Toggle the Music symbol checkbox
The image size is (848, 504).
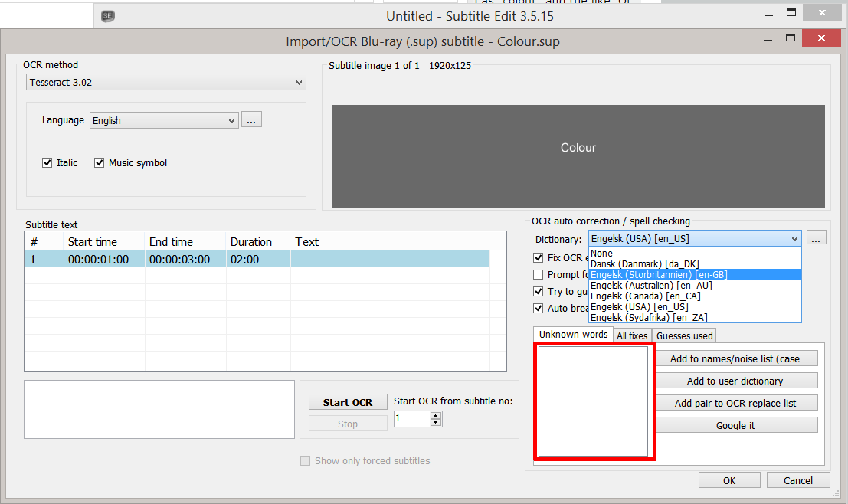[x=99, y=163]
